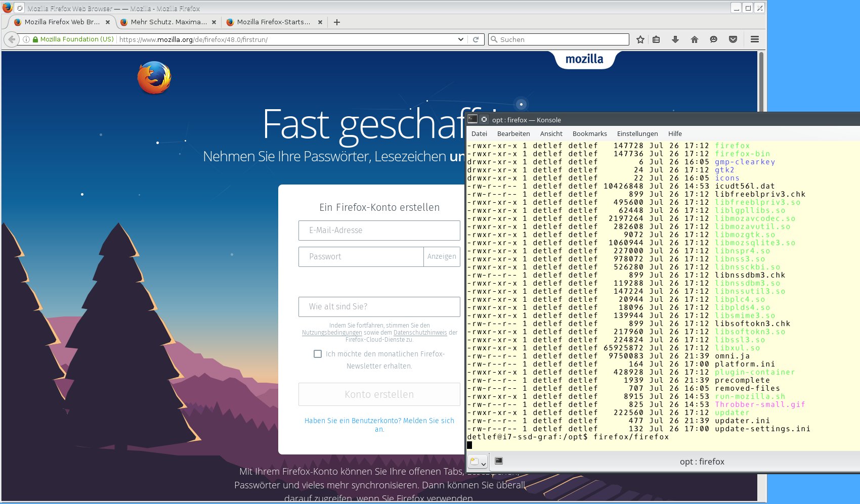860x504 pixels.
Task: Click the Nutzungsbedingungen link
Action: click(x=332, y=333)
